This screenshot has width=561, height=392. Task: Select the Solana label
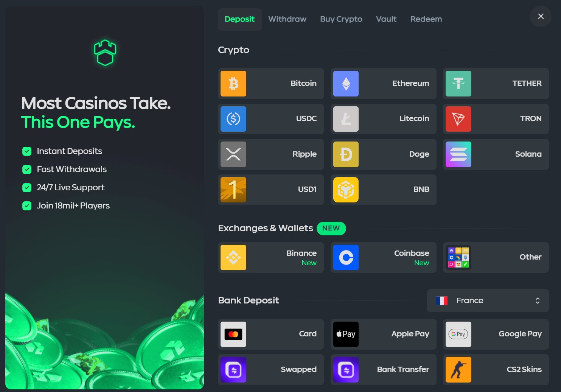click(x=528, y=154)
